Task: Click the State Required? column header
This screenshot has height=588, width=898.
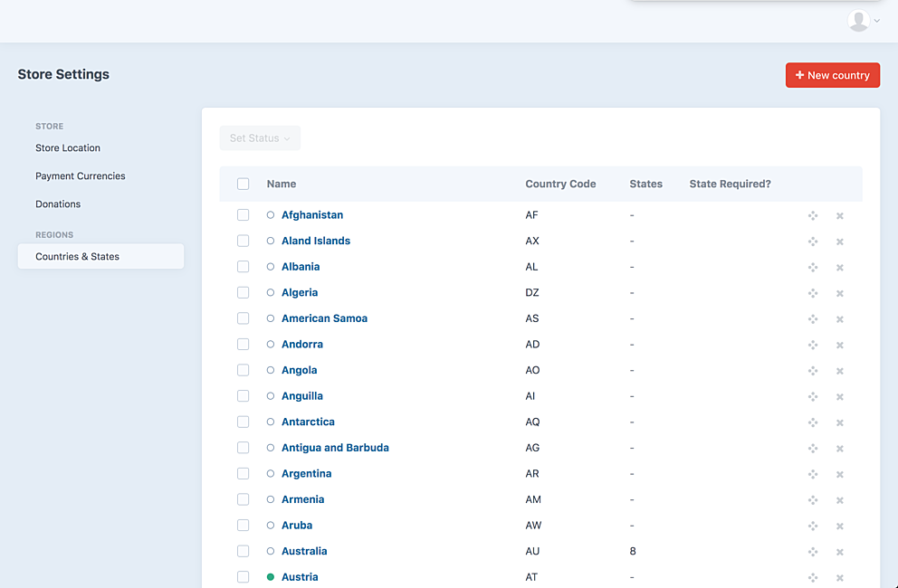Action: pyautogui.click(x=731, y=184)
